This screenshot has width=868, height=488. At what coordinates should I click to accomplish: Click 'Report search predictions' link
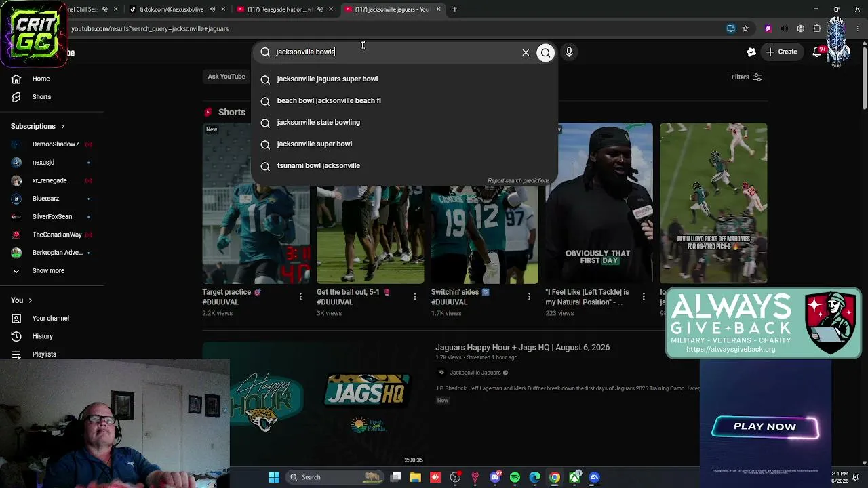click(x=518, y=181)
